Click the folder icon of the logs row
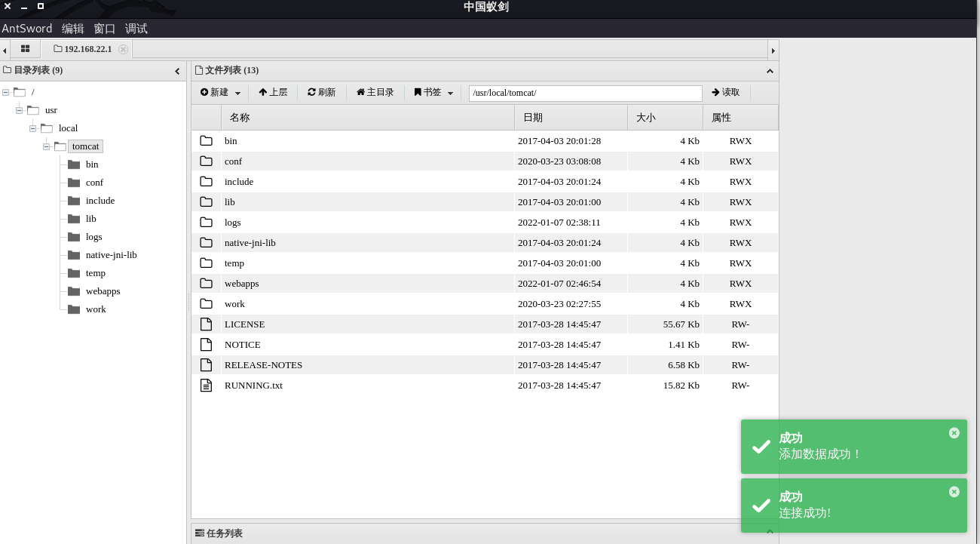 (x=207, y=222)
